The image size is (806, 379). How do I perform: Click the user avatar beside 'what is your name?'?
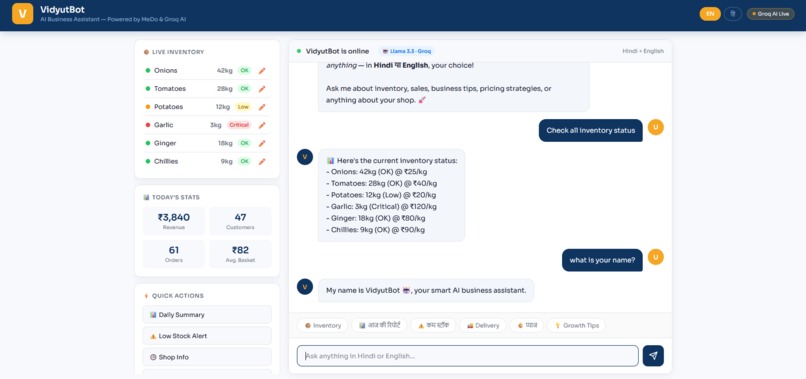pyautogui.click(x=655, y=257)
